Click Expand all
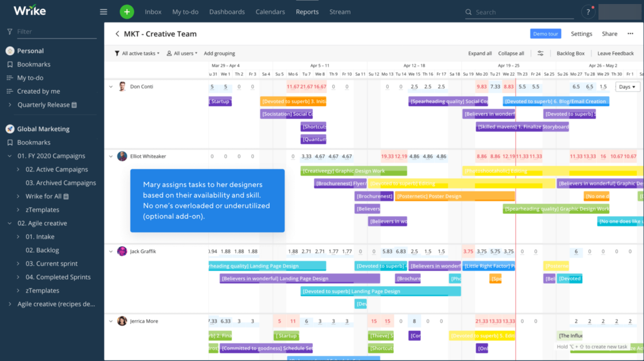This screenshot has height=361, width=644. [x=480, y=53]
